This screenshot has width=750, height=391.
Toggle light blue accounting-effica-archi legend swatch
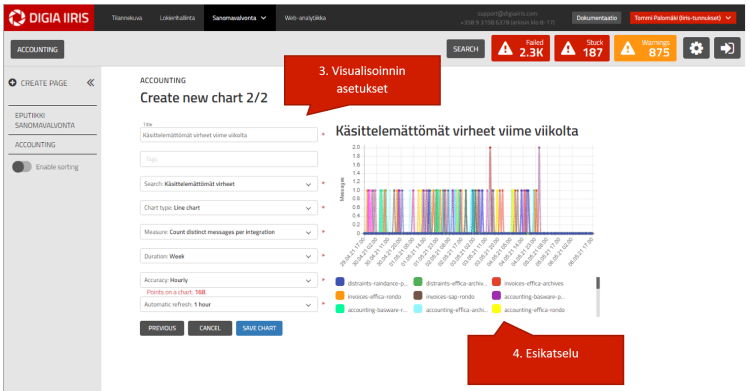[418, 309]
